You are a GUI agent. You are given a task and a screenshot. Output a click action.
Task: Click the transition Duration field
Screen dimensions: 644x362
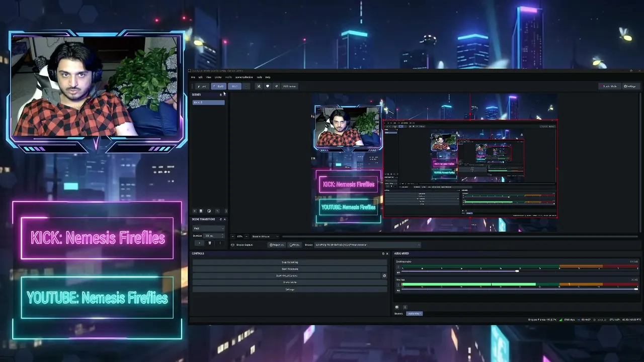click(x=215, y=236)
